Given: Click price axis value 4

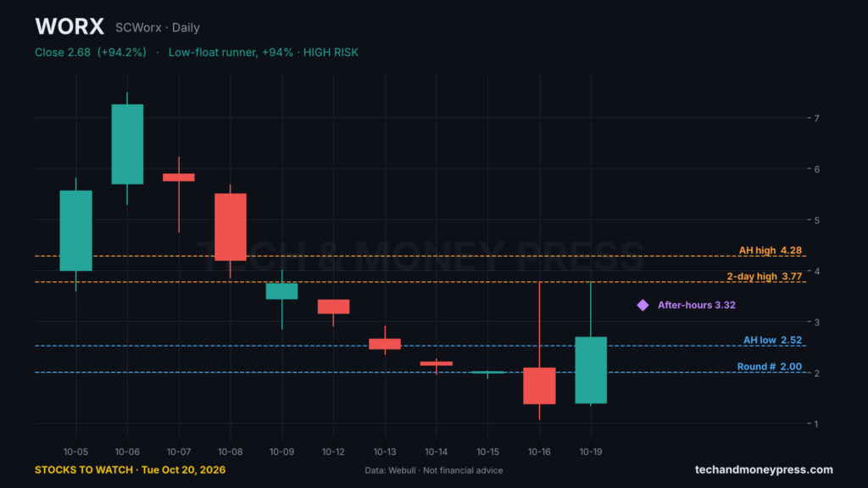Looking at the screenshot, I should coord(816,271).
